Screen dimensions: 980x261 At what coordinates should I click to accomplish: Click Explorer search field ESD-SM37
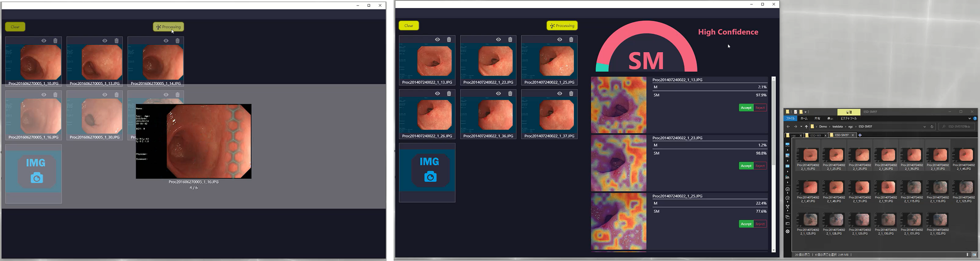(956, 126)
